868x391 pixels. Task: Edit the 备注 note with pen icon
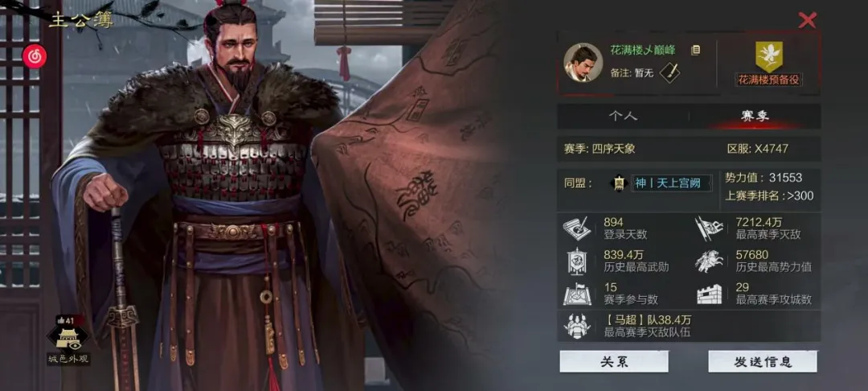pyautogui.click(x=669, y=72)
